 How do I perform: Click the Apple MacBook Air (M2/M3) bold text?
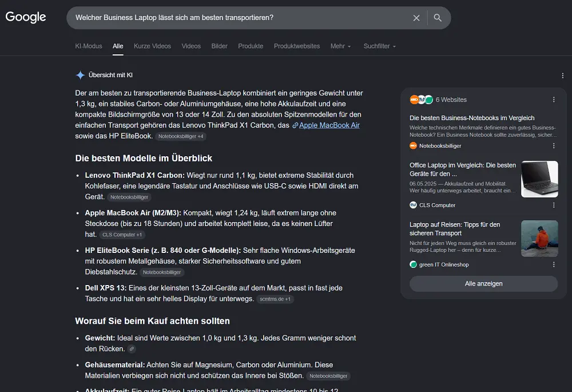[x=133, y=213]
